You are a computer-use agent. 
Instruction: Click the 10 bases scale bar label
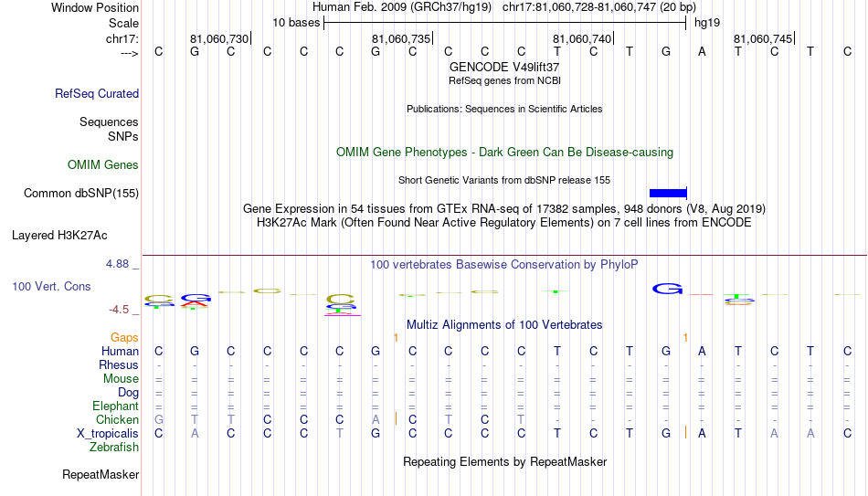296,23
